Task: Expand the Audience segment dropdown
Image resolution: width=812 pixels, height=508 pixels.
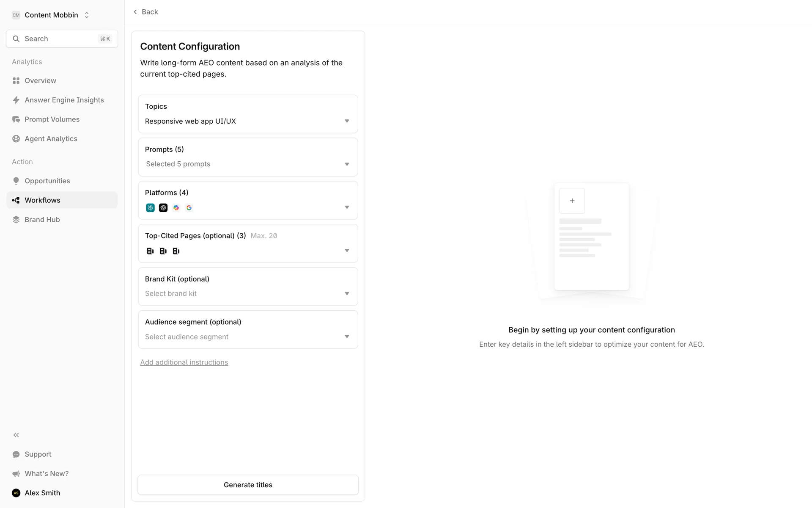Action: coord(346,337)
